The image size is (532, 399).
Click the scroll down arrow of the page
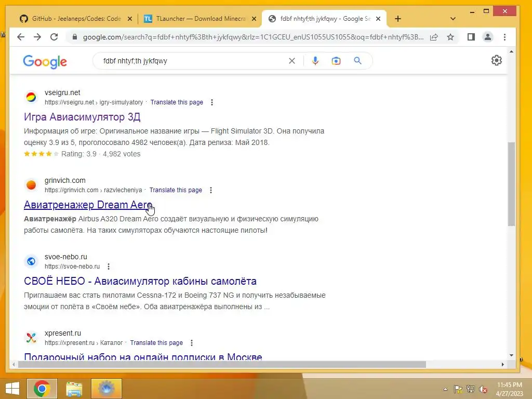coord(511,355)
